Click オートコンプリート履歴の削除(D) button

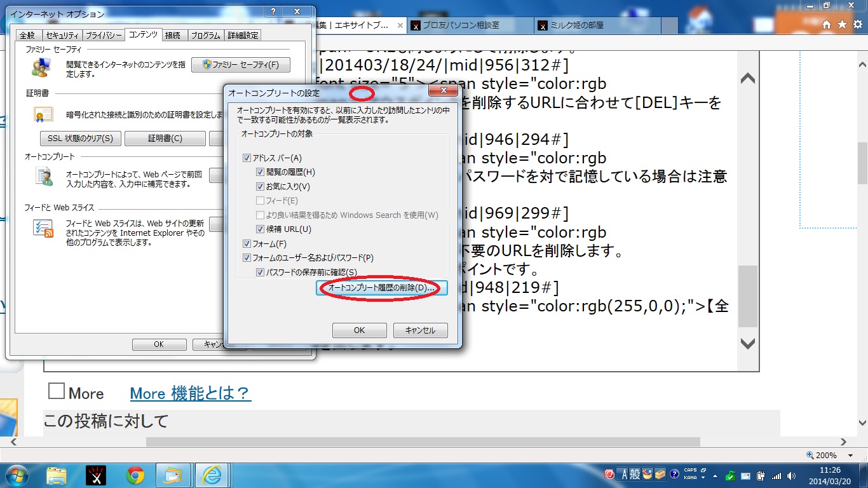(x=381, y=288)
